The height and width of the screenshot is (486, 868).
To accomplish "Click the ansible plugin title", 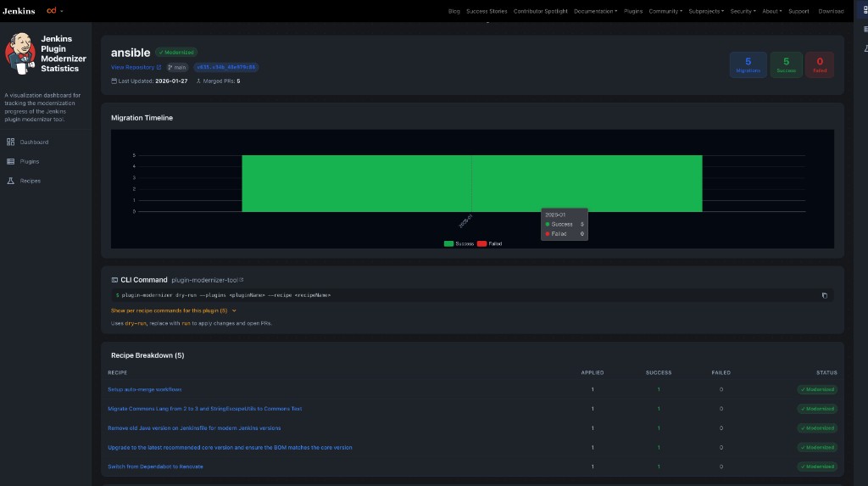I will 131,53.
